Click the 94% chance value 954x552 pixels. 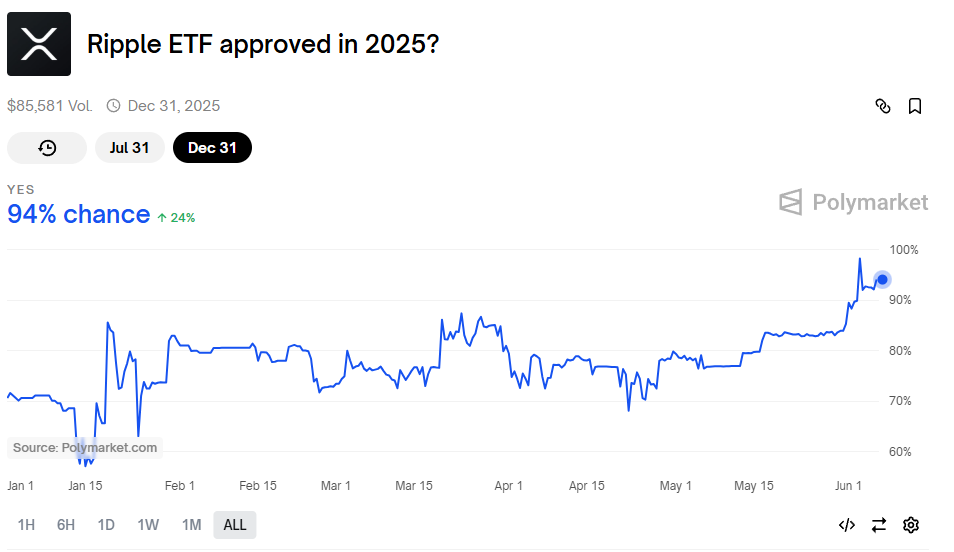coord(78,214)
